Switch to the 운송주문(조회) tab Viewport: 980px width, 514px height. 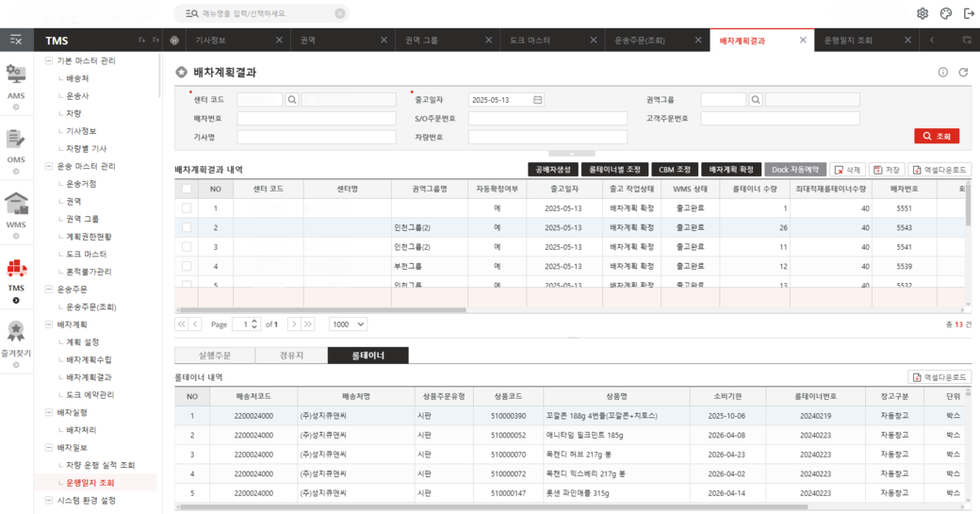657,40
